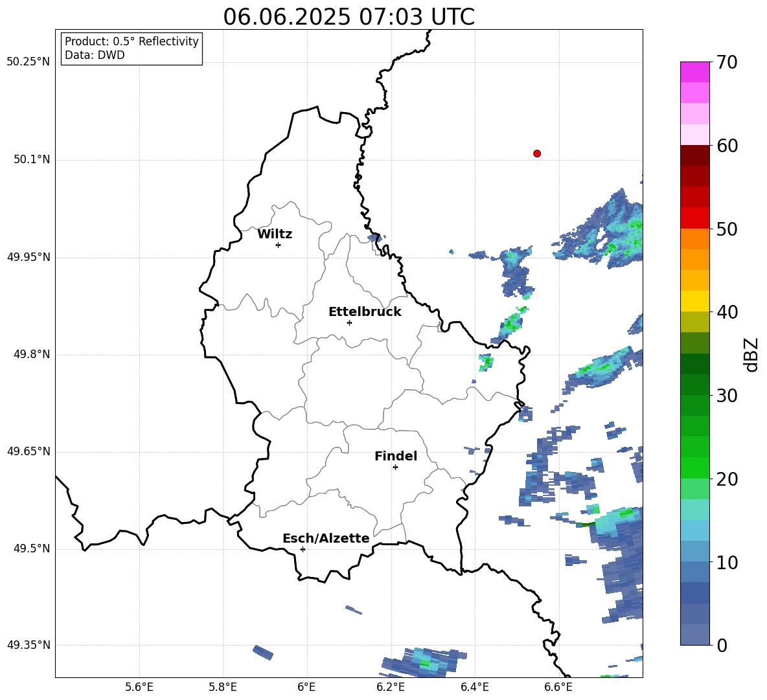Click the 50.1°N latitude label
The height and width of the screenshot is (700, 767).
pyautogui.click(x=32, y=160)
